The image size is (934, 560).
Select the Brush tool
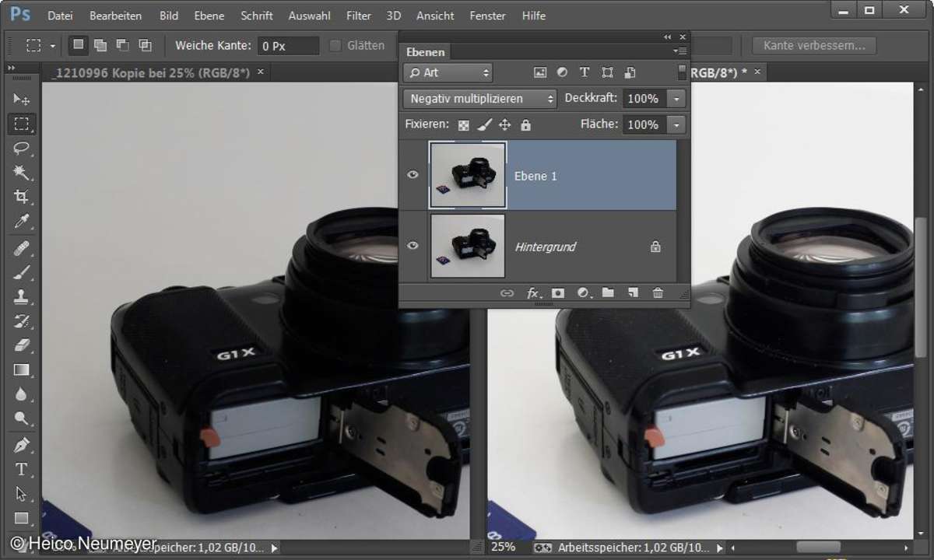point(22,272)
